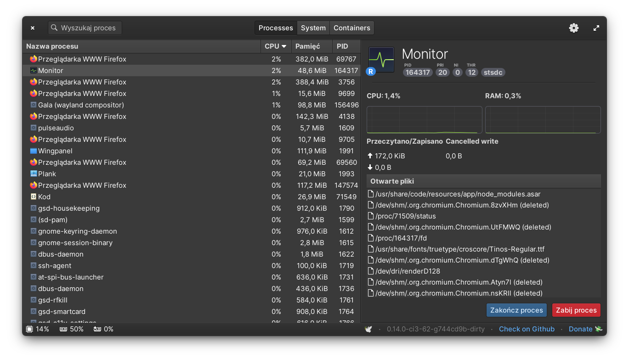This screenshot has height=364, width=629.
Task: Click the Gala compositor gear icon
Action: click(x=33, y=105)
